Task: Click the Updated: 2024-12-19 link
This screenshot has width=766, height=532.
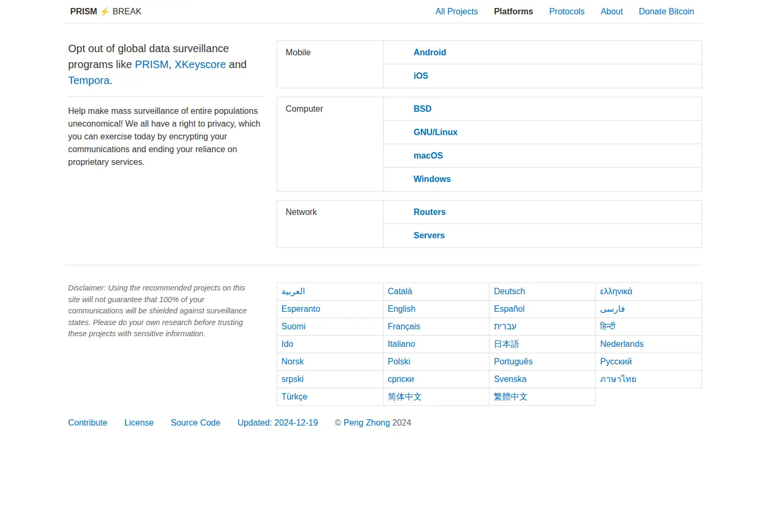Action: coord(278,423)
